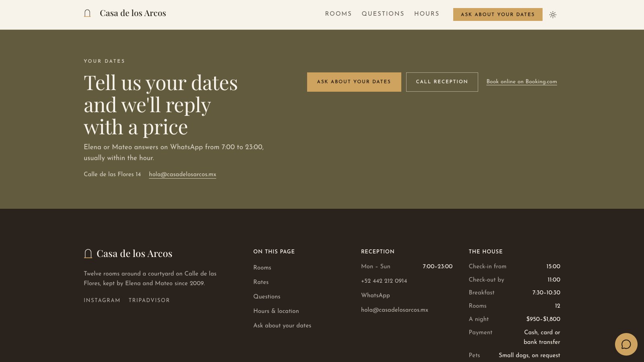Click footer Ask about your dates link
644x362 pixels.
click(x=282, y=326)
